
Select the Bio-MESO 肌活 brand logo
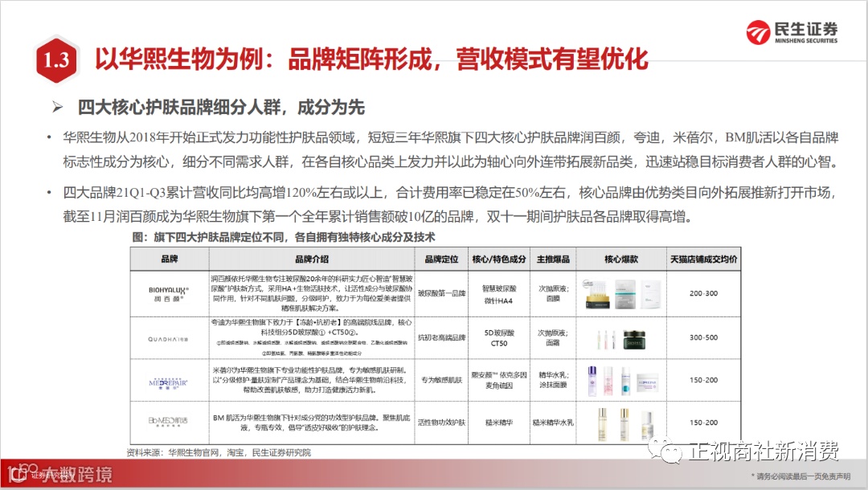coord(168,422)
